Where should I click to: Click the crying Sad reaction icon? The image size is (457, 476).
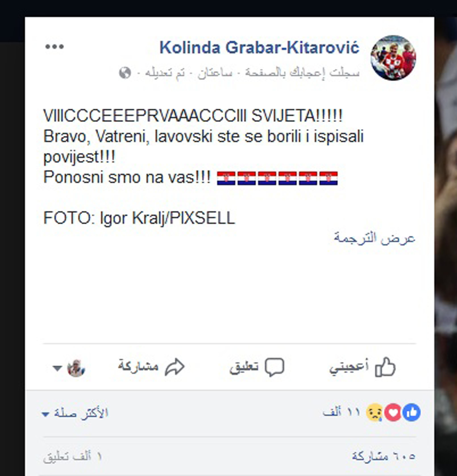coord(375,412)
